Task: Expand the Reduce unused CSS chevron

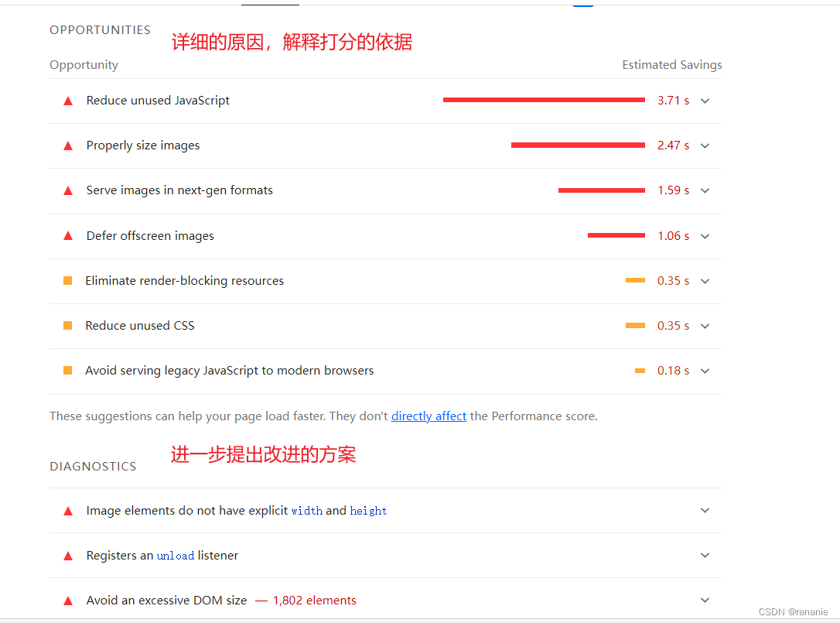Action: coord(705,326)
